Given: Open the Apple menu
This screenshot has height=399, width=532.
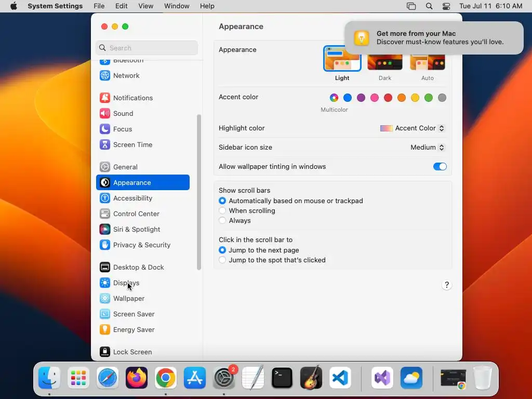Looking at the screenshot, I should point(14,6).
